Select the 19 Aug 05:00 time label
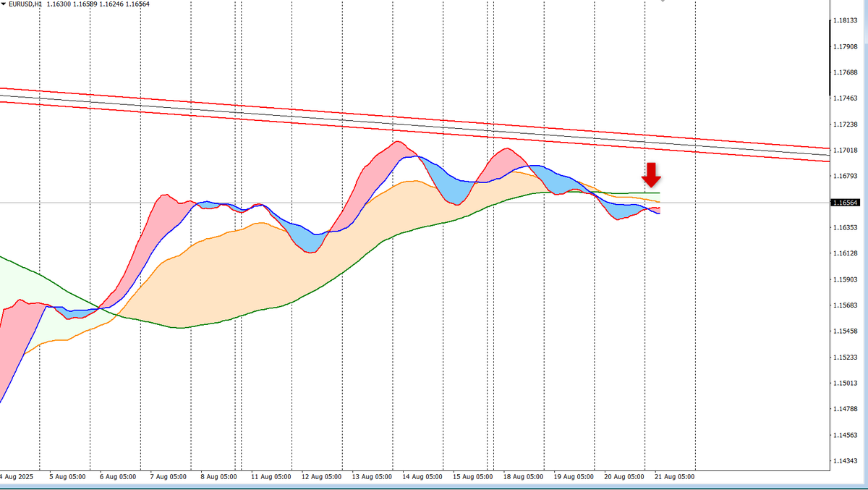868x490 pixels. (574, 477)
